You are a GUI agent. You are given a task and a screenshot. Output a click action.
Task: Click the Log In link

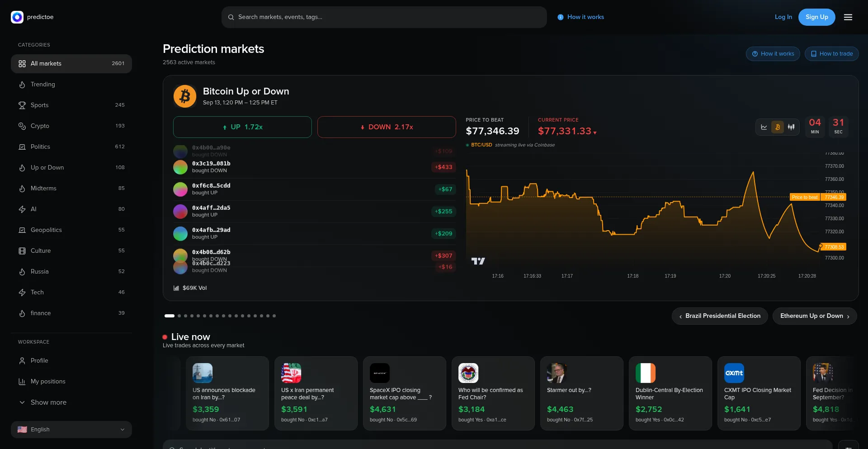pyautogui.click(x=783, y=17)
